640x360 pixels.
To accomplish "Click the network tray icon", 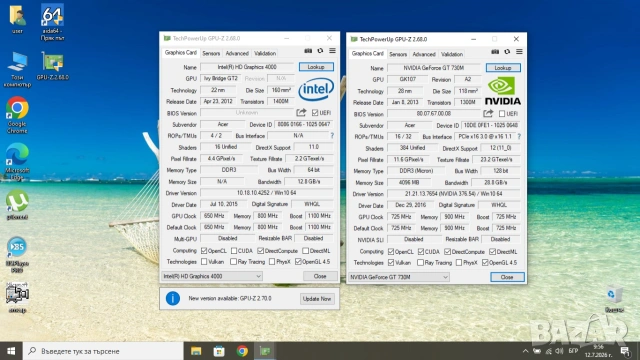I will pyautogui.click(x=549, y=351).
